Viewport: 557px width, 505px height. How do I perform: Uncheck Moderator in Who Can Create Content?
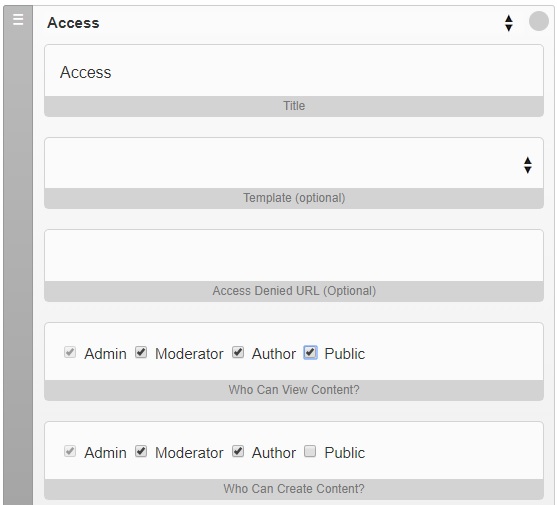(x=141, y=452)
